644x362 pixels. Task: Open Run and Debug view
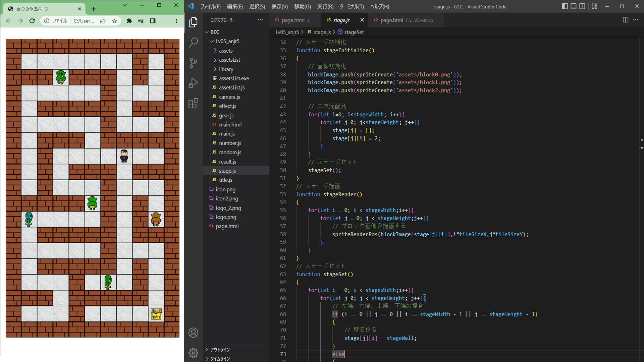[x=193, y=83]
